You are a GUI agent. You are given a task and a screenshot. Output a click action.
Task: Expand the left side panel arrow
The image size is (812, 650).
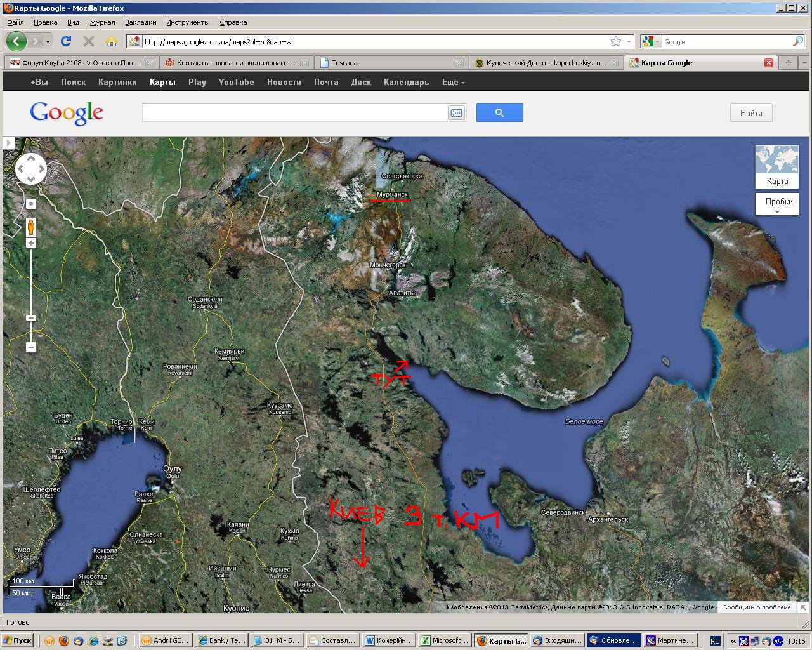coord(8,143)
